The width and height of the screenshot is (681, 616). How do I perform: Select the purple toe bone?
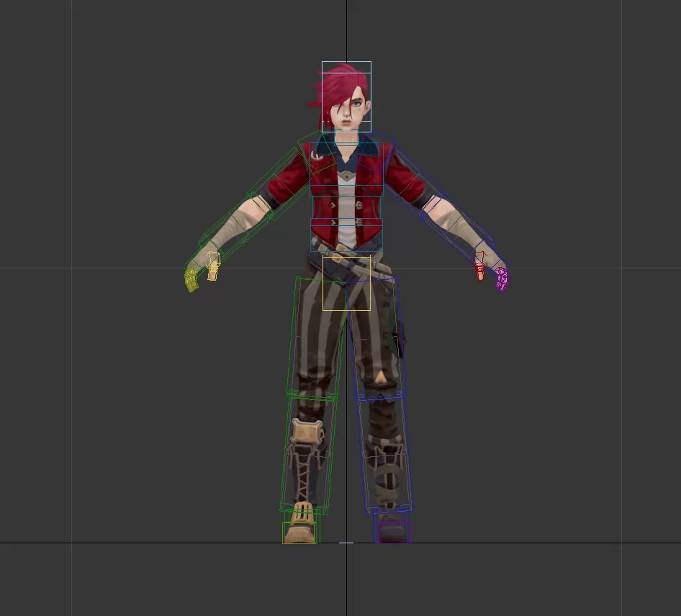tap(393, 533)
